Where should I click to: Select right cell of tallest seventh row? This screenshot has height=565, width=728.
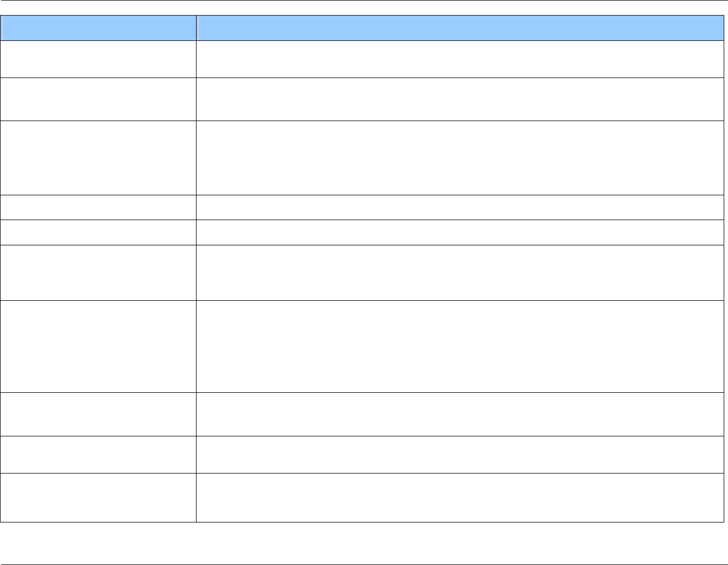click(x=460, y=346)
